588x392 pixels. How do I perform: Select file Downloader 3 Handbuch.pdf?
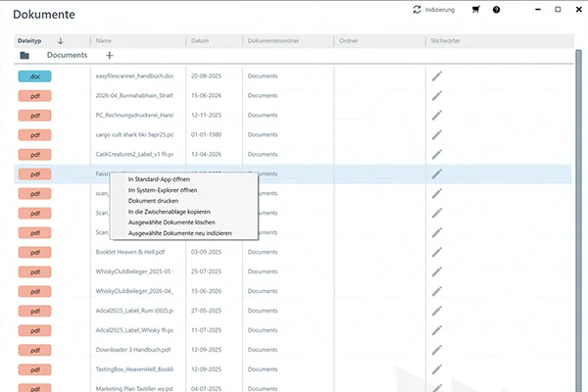pos(133,350)
